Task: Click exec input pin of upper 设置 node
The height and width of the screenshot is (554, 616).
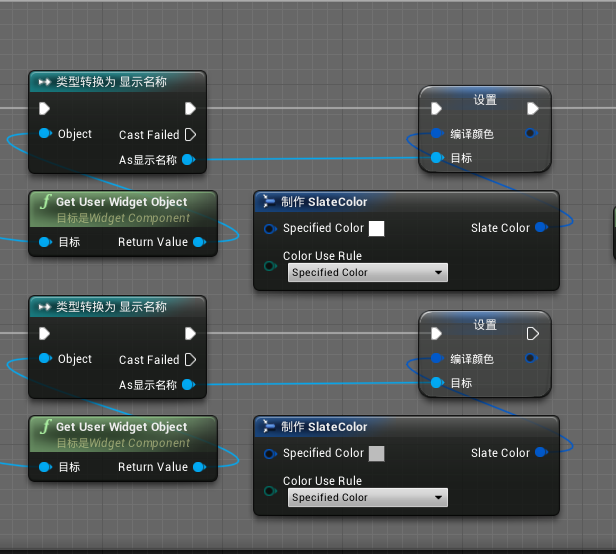Action: (436, 108)
